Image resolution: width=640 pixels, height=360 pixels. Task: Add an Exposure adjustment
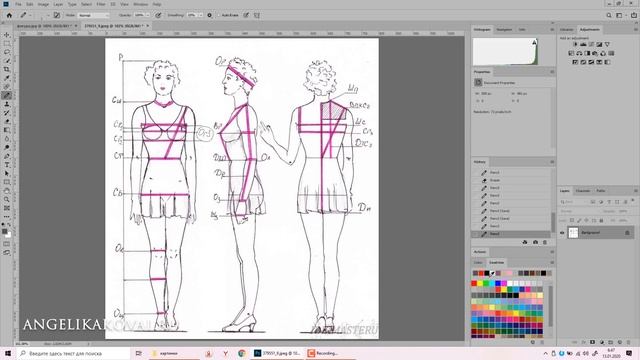point(599,44)
